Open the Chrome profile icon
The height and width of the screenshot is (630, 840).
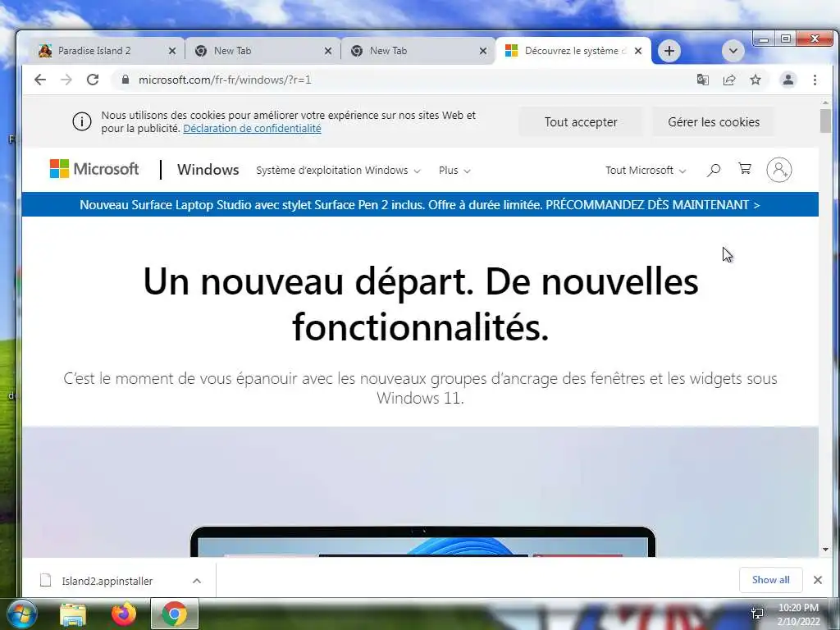788,80
